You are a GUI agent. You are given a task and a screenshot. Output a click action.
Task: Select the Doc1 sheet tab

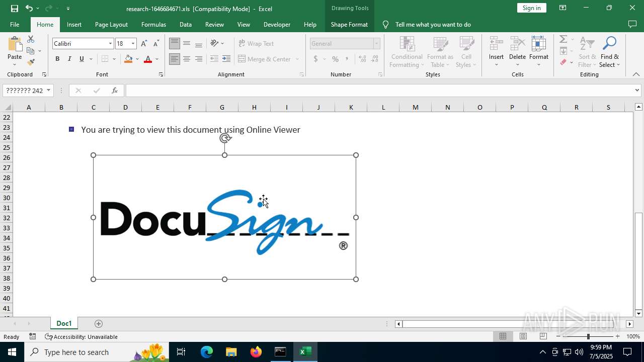64,323
